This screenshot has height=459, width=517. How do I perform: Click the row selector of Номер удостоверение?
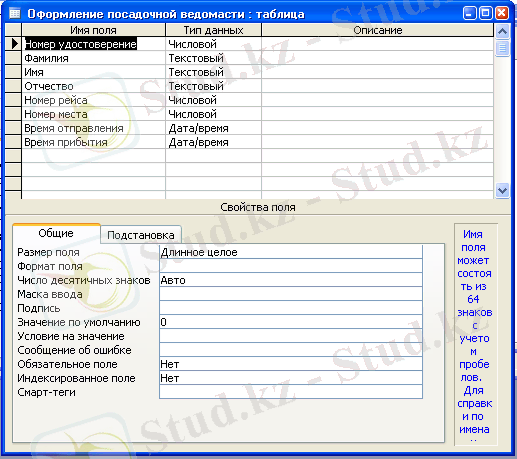[13, 44]
